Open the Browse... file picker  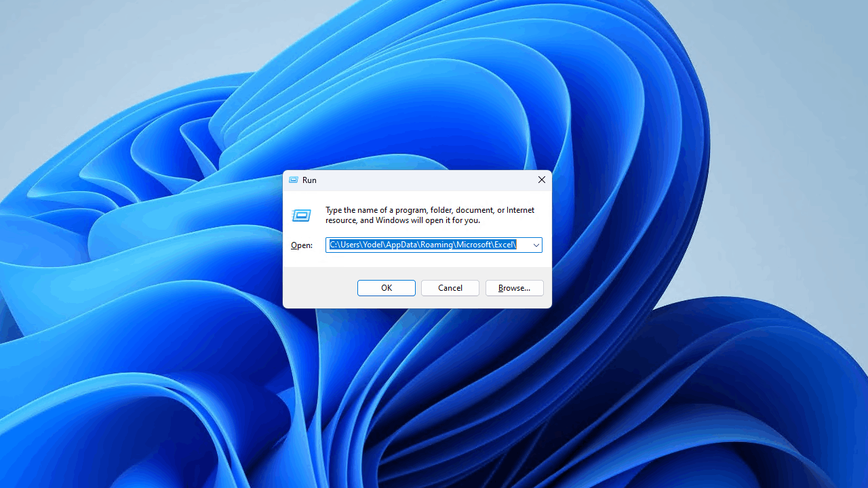514,288
